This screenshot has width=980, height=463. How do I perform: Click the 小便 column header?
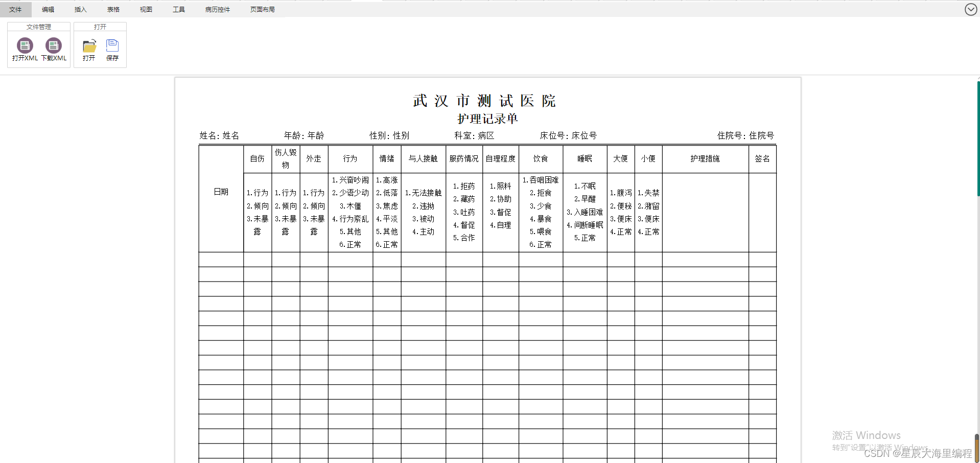coord(648,159)
